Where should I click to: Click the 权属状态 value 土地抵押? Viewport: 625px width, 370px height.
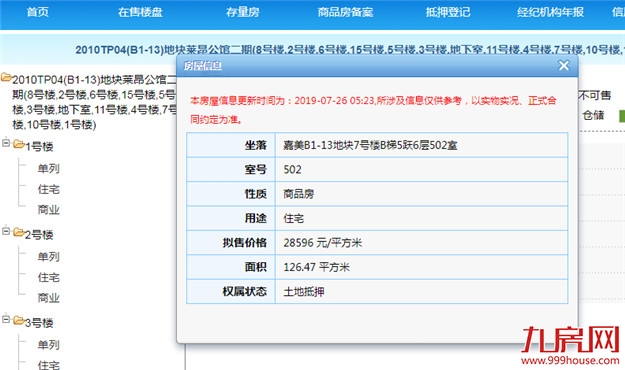tap(304, 291)
